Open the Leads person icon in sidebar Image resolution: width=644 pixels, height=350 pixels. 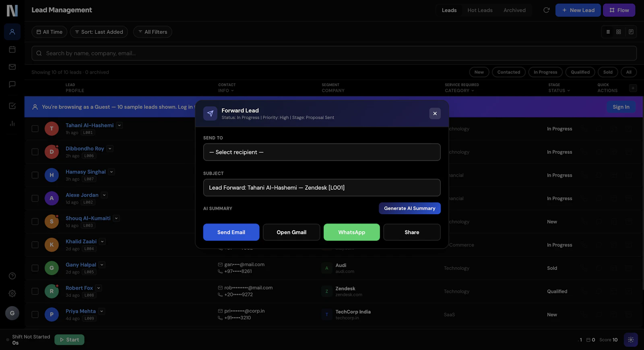[x=12, y=32]
